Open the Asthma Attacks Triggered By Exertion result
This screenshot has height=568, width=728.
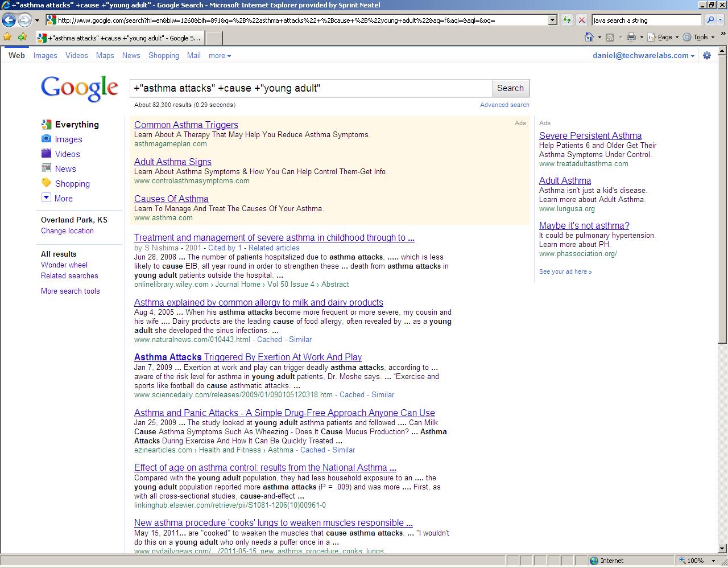248,357
